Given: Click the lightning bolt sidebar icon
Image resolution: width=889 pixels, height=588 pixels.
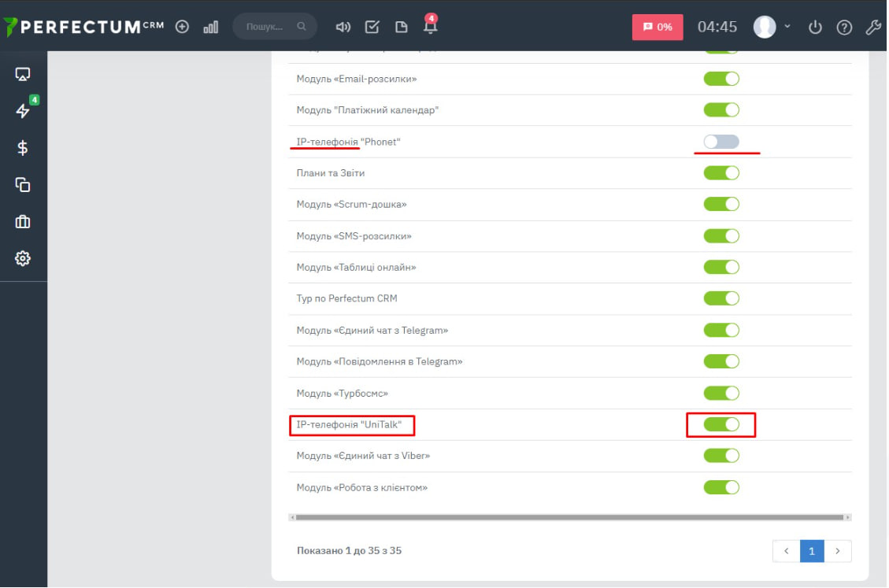Looking at the screenshot, I should pyautogui.click(x=23, y=111).
